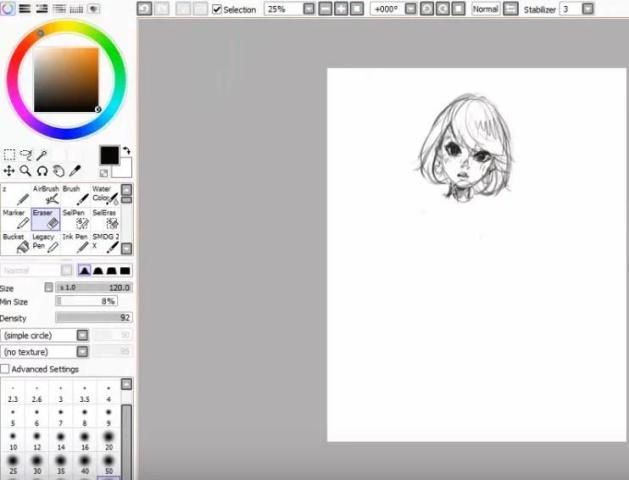Select the AirBrush tool
Screen dimensions: 629x480
[x=46, y=195]
